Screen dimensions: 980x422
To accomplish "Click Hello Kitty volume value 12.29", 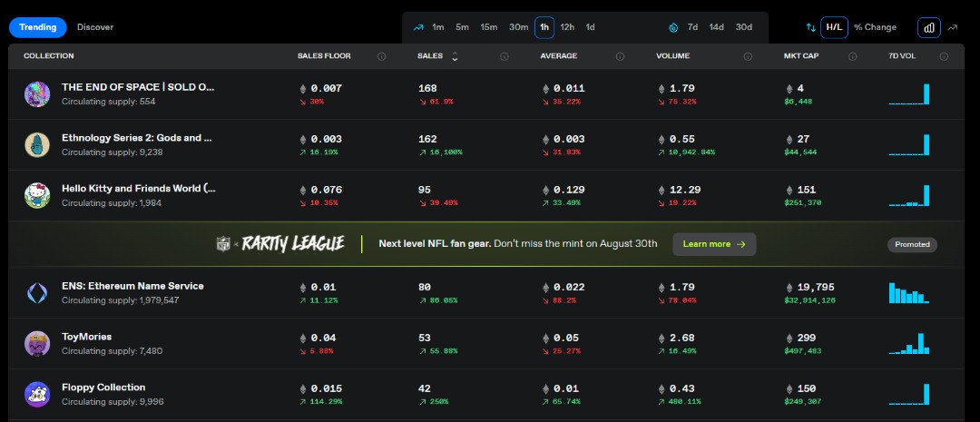I will tap(685, 190).
